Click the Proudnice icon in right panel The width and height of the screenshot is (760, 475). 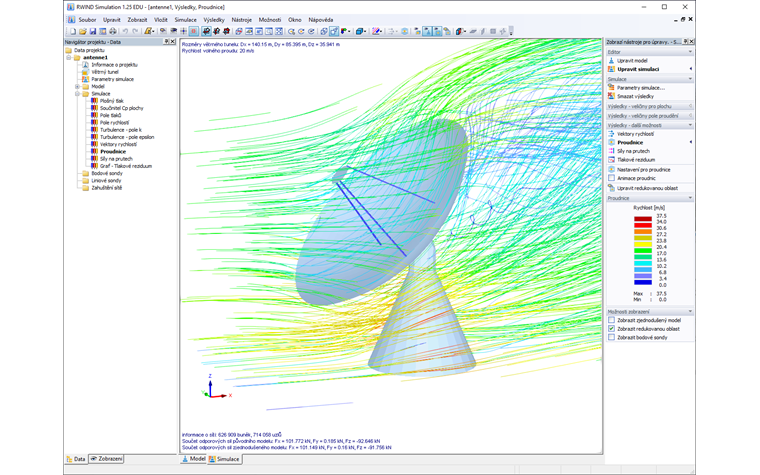611,142
